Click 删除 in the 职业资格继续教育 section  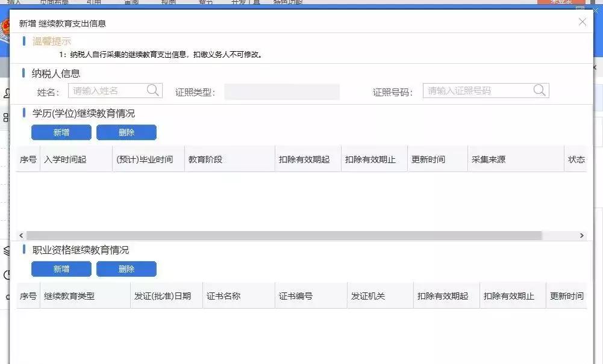(x=126, y=268)
